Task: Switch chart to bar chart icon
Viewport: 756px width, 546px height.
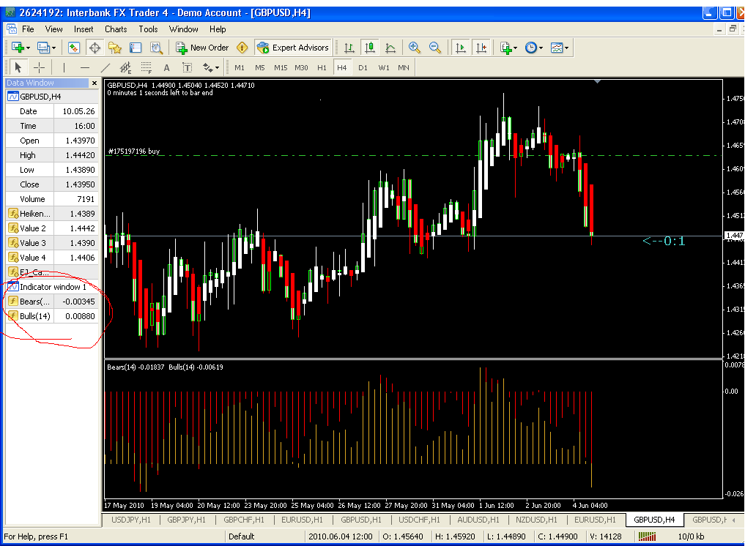Action: point(349,48)
